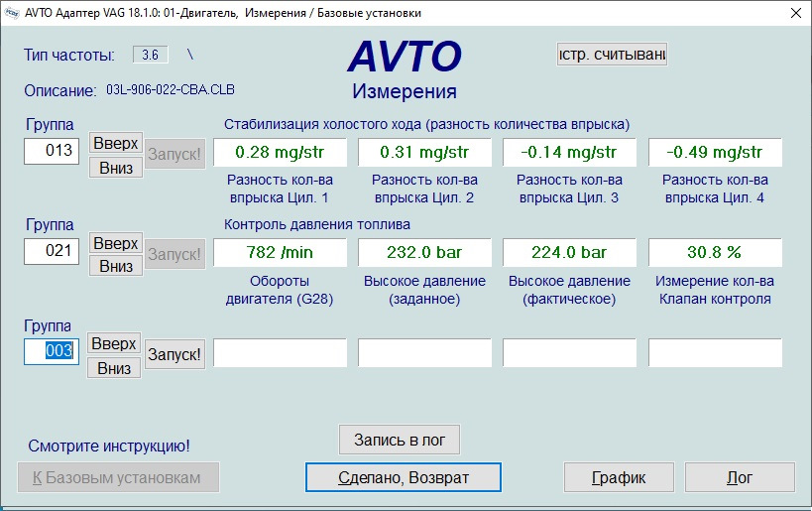Click the app icon in the title bar
The height and width of the screenshot is (511, 812).
11,13
